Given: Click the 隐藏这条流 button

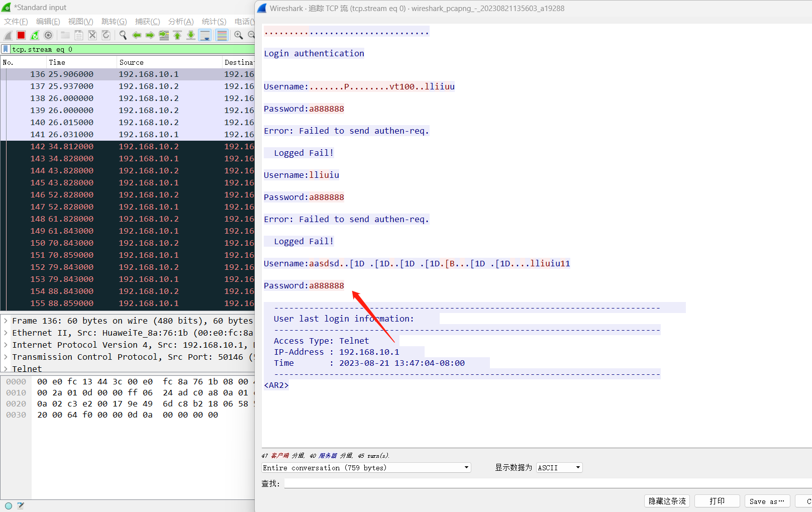Looking at the screenshot, I should [x=667, y=501].
